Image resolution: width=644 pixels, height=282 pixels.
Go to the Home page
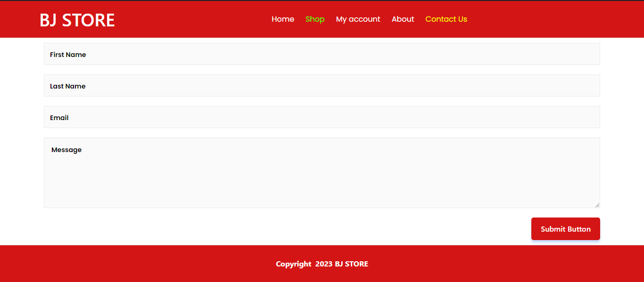[283, 19]
